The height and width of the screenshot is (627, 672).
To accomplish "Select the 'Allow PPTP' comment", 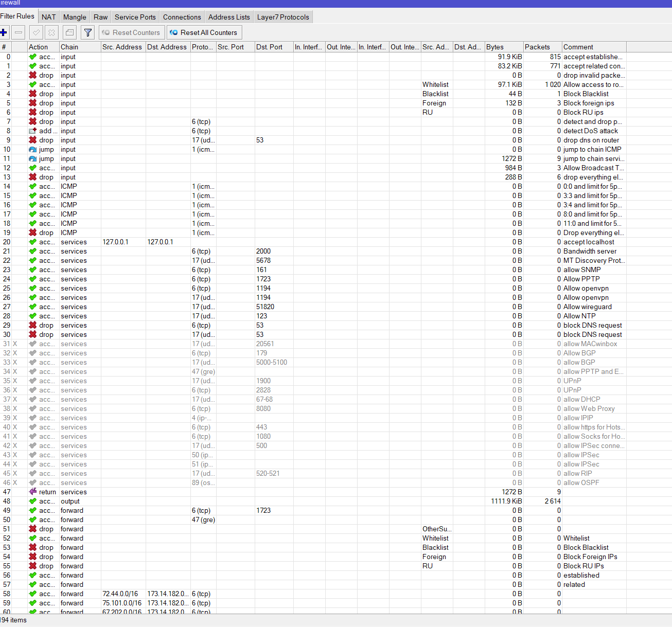I will 581,279.
